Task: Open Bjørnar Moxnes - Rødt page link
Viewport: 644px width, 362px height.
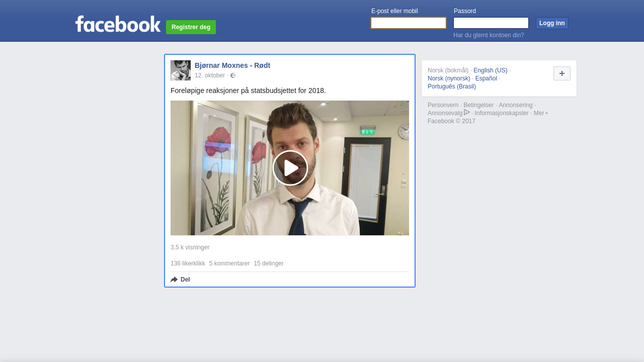Action: point(232,65)
